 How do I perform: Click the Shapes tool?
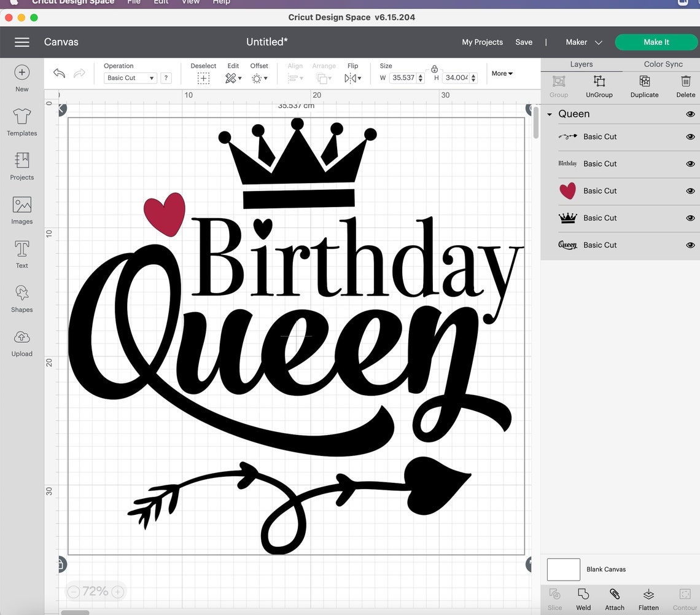click(21, 299)
